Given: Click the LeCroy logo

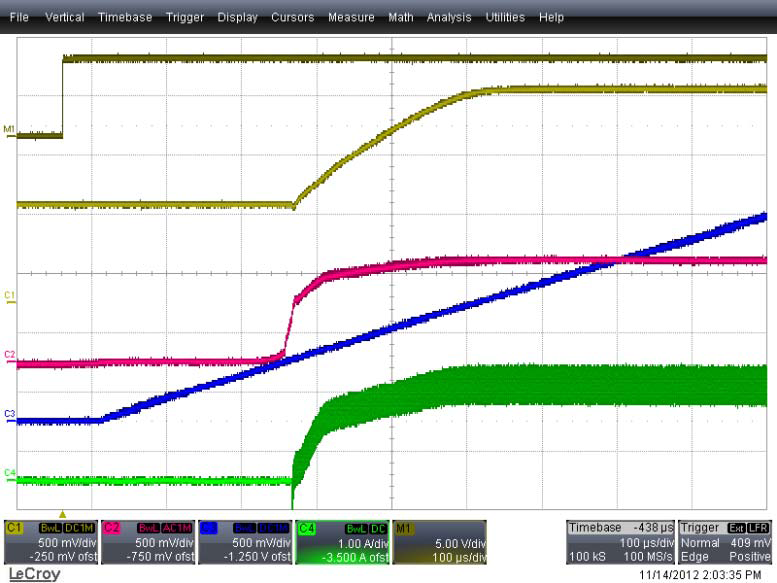Looking at the screenshot, I should [34, 574].
